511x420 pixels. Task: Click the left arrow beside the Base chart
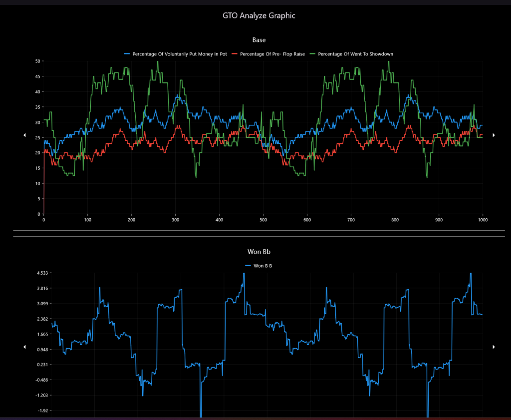coord(24,135)
